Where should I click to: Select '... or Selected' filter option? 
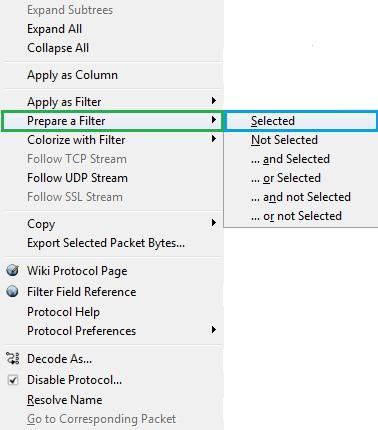[x=286, y=178]
